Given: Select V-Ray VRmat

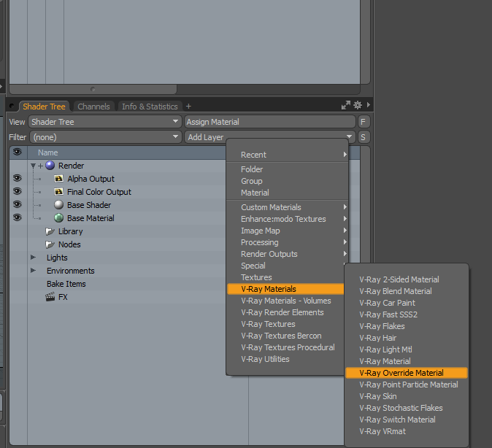Looking at the screenshot, I should pos(407,431).
